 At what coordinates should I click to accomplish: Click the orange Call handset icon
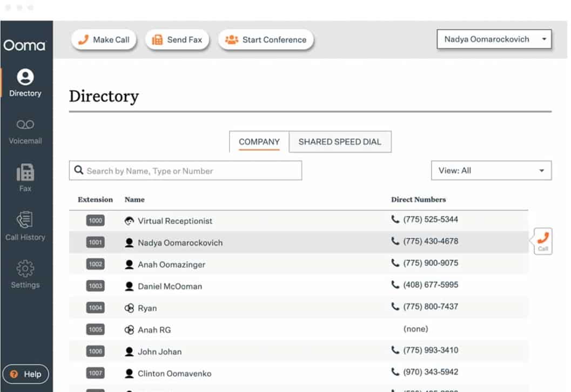tap(543, 238)
